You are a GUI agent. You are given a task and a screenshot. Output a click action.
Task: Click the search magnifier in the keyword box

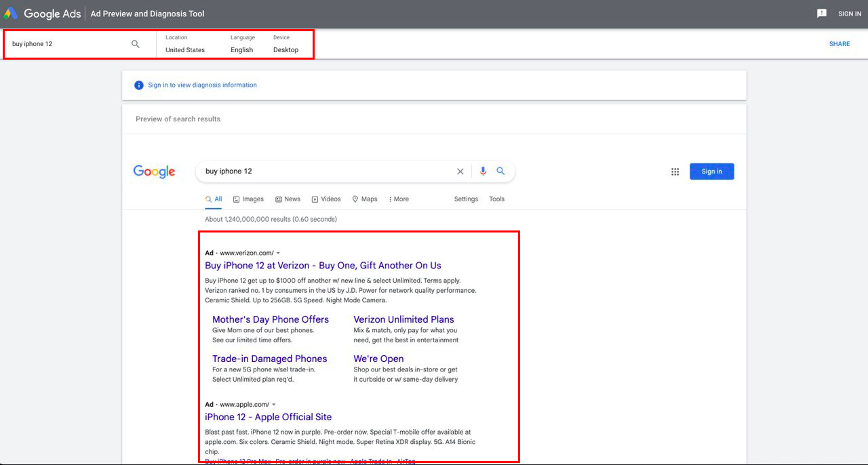[x=136, y=44]
